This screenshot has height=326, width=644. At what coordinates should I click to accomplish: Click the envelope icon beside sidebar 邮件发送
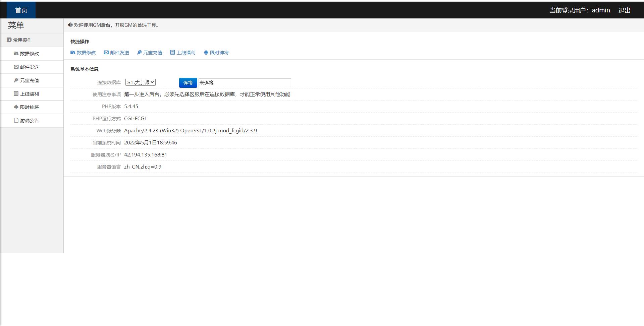[x=16, y=67]
